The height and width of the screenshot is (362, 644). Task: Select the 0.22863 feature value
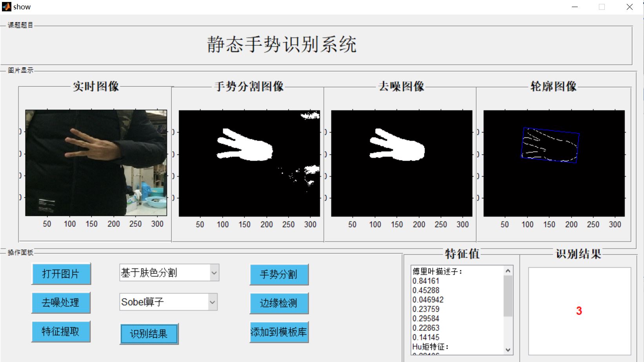(x=426, y=328)
